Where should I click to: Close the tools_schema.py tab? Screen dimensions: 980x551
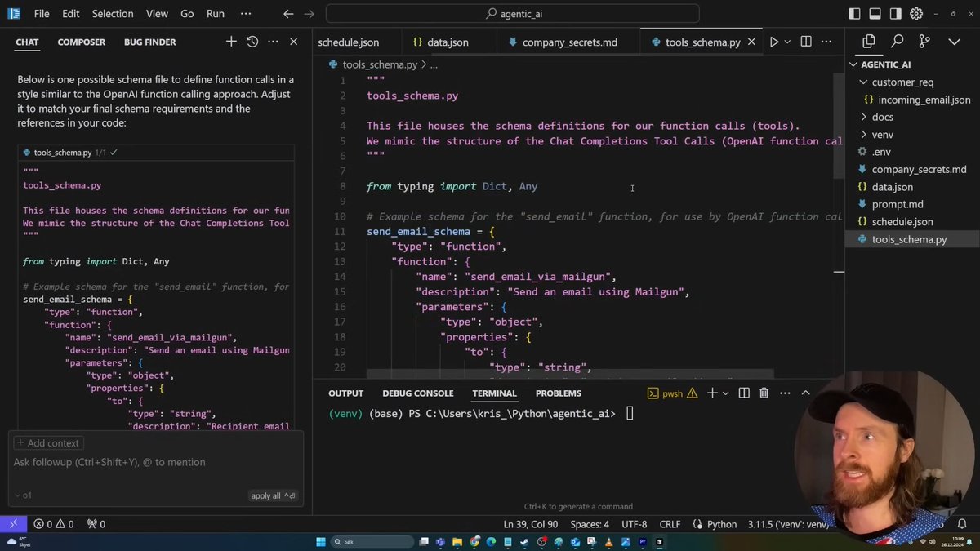click(751, 42)
